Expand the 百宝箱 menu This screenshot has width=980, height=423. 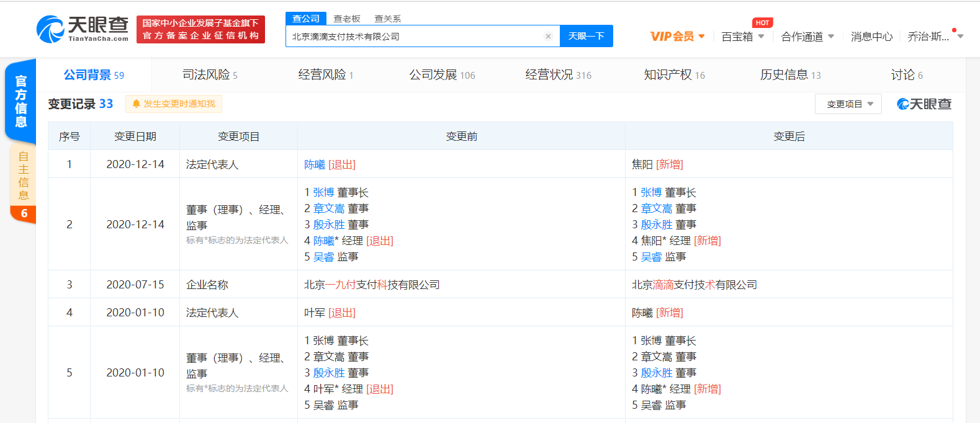[x=743, y=37]
